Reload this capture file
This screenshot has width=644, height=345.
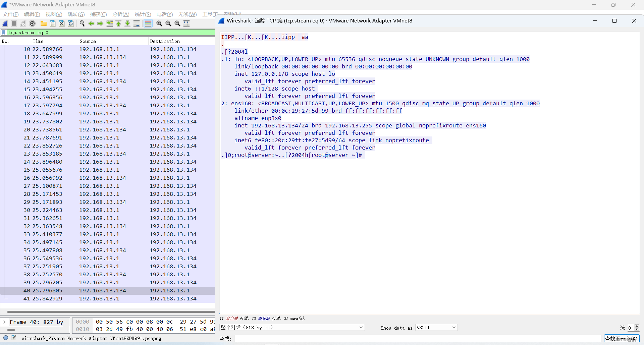point(71,23)
